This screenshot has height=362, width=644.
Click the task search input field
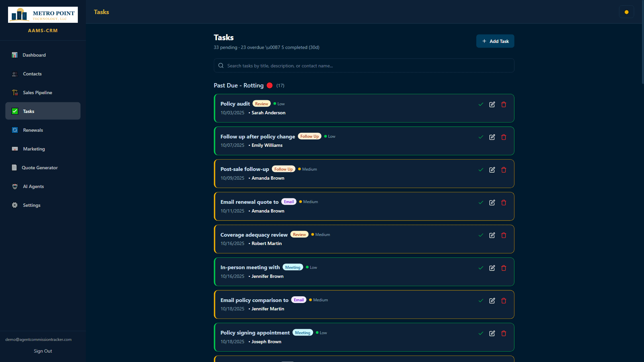364,65
